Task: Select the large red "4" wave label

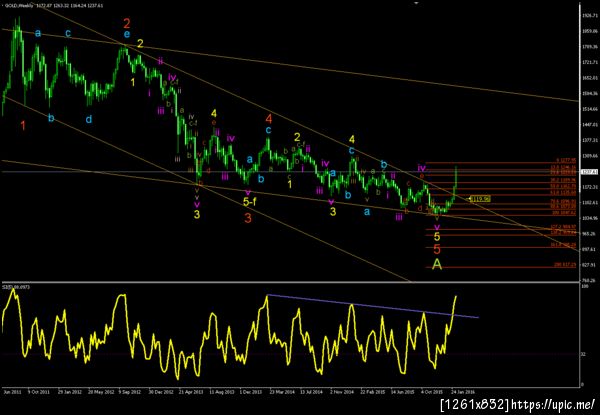Action: 269,118
